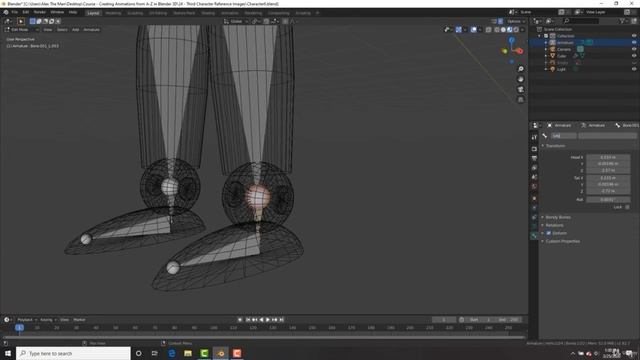Toggle the bone Lock checkbox
640x360 pixels.
point(627,207)
